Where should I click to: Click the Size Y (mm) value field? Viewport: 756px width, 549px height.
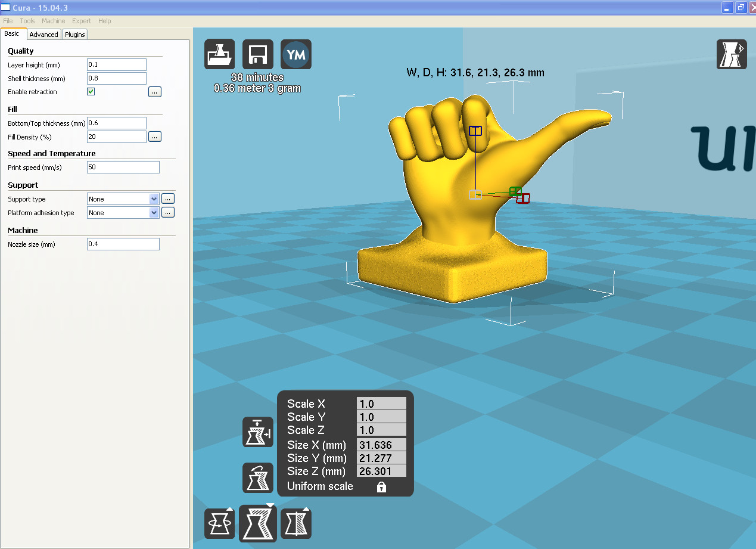click(x=381, y=458)
